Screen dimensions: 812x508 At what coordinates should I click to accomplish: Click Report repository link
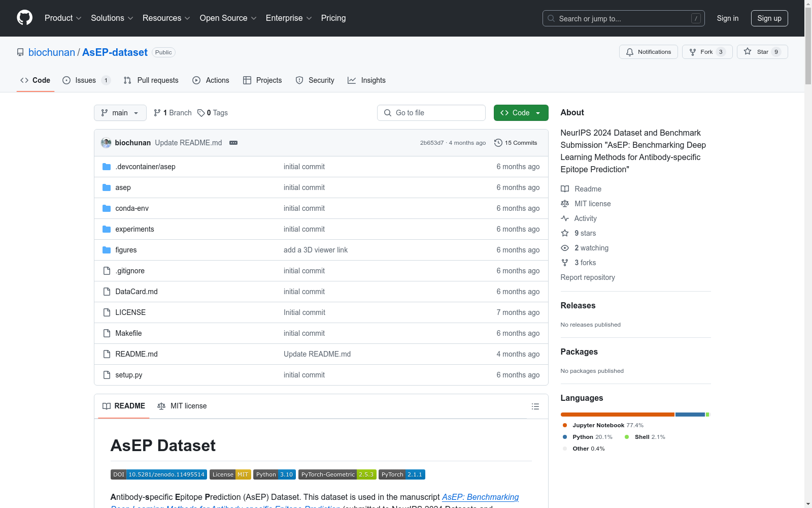(588, 277)
